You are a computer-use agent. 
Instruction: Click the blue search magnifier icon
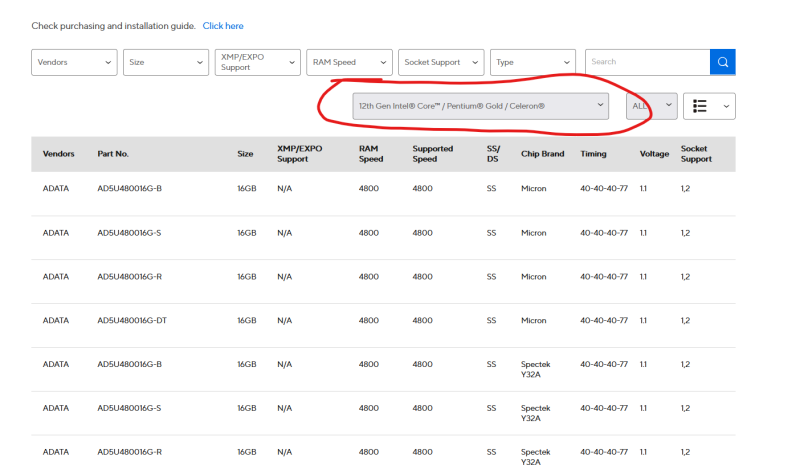(x=722, y=62)
